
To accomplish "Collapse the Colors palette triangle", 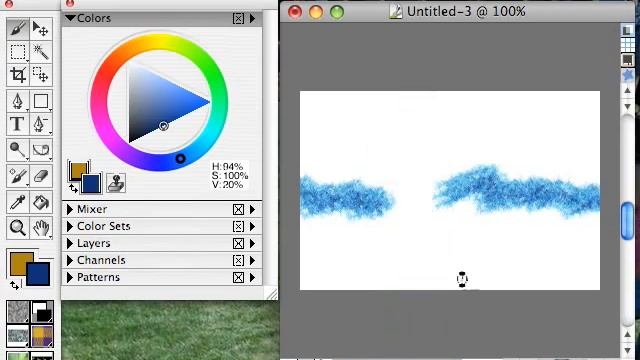I will point(70,18).
